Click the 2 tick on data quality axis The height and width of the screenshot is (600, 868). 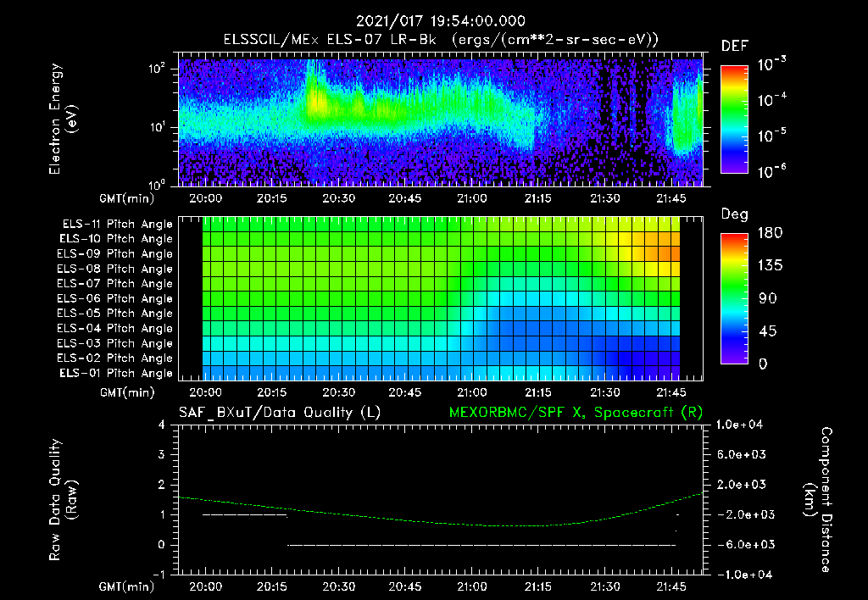coord(162,485)
